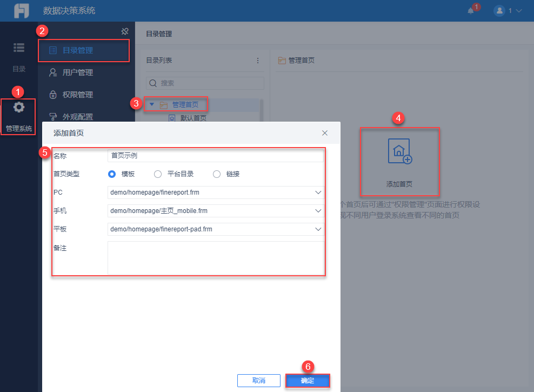Open 管理系统 gear icon
This screenshot has height=392, width=534.
click(x=19, y=108)
